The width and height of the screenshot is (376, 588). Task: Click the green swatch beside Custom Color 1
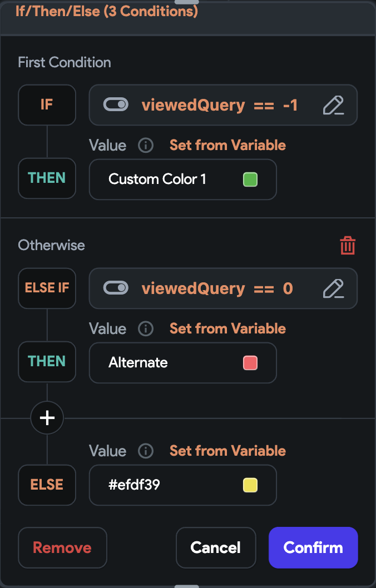coord(250,179)
